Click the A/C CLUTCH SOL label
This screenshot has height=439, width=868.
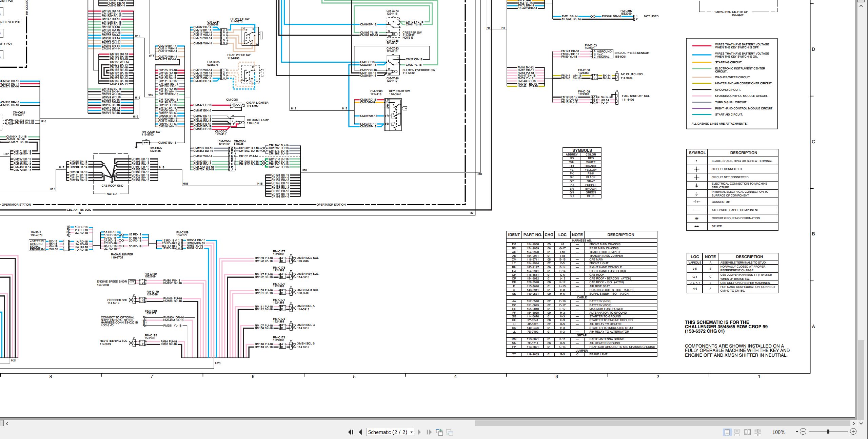coord(632,74)
